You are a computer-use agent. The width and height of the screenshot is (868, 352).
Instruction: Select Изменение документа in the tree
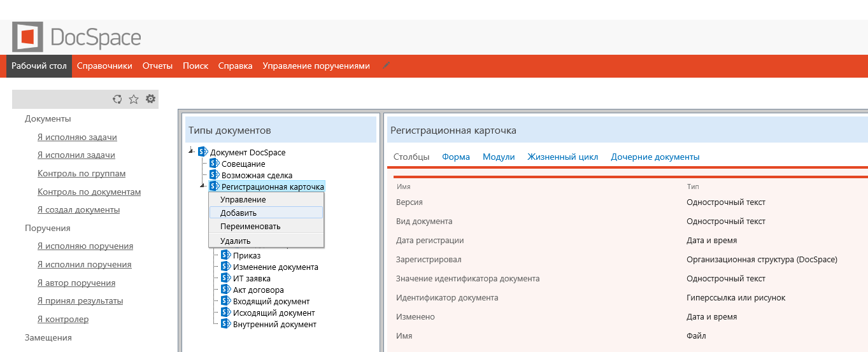(x=276, y=267)
